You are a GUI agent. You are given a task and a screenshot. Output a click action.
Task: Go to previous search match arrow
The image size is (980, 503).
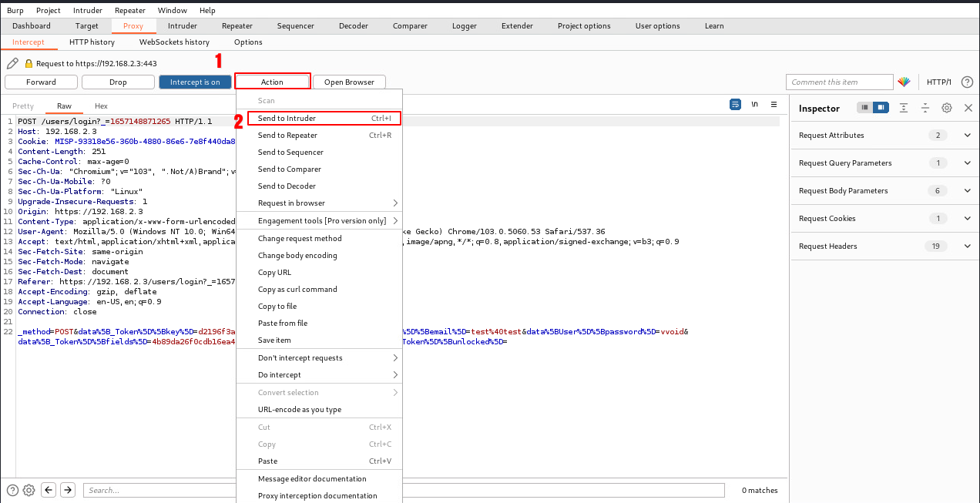[x=49, y=490]
